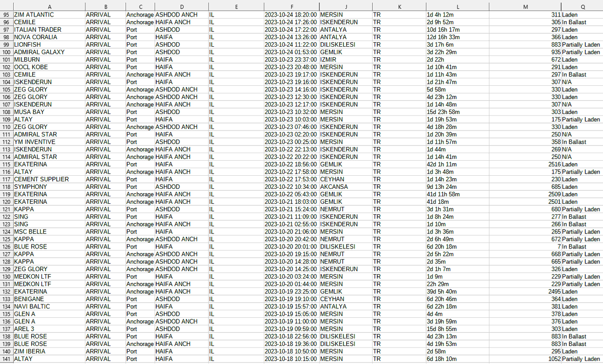Click the IZMIR port cell
Screen dimensions: 603x364
coord(346,60)
